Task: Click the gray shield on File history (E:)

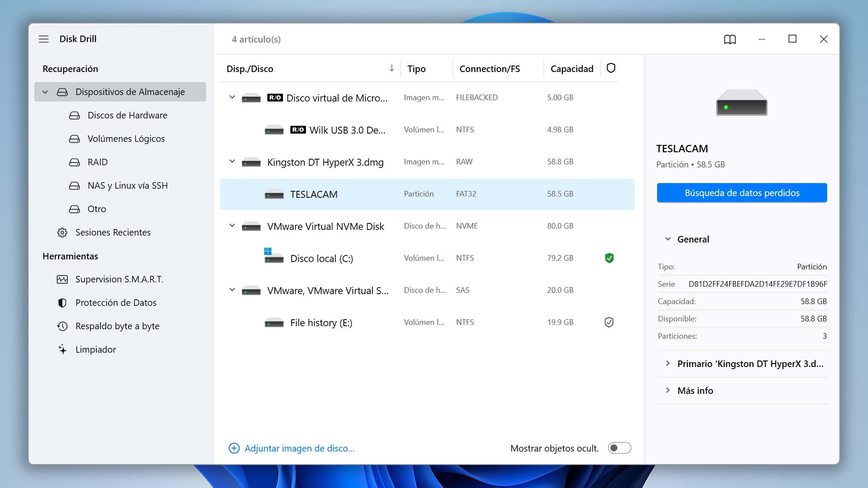Action: (x=609, y=322)
